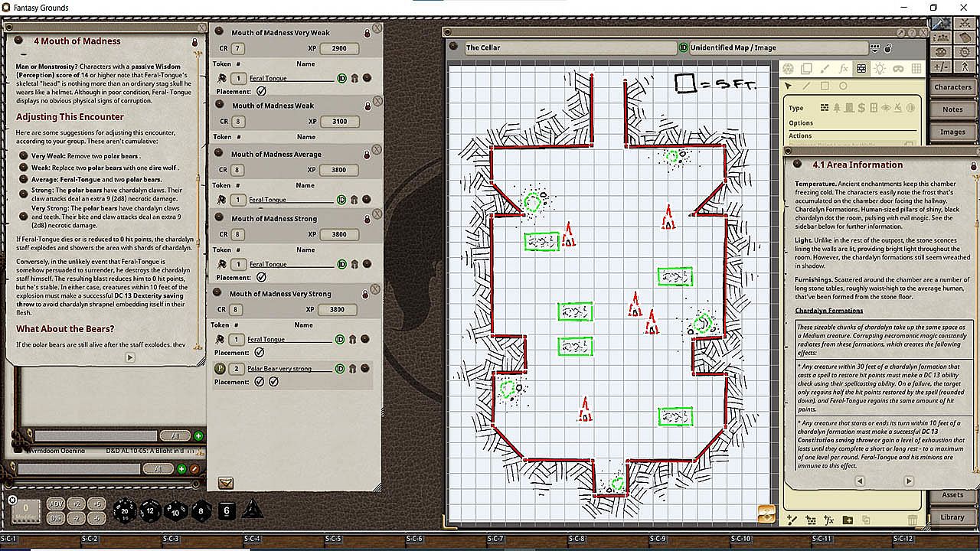Click the XP 2900 field
The height and width of the screenshot is (551, 980).
pos(339,48)
